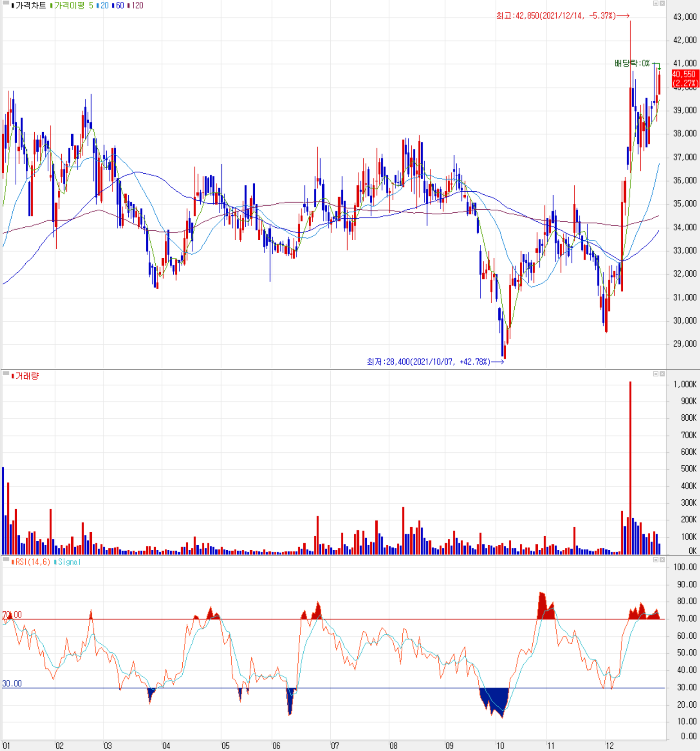The width and height of the screenshot is (700, 751).
Task: Click the RSI 30.00 oversold level label
Action: [12, 683]
